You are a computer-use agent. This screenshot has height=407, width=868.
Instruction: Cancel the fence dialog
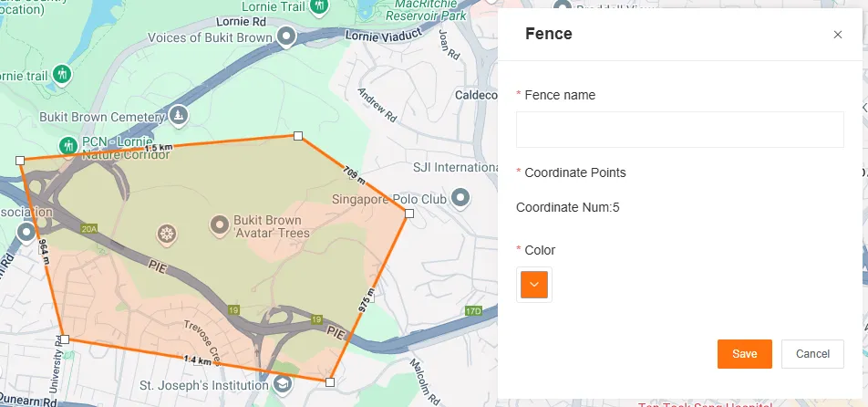[x=812, y=354]
